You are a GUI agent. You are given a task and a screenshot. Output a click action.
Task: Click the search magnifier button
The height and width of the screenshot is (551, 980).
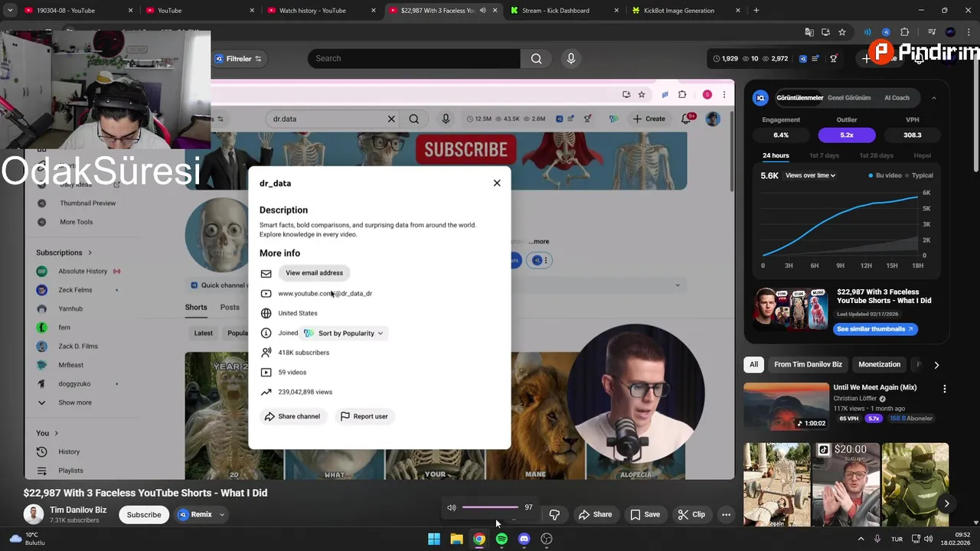tap(536, 58)
